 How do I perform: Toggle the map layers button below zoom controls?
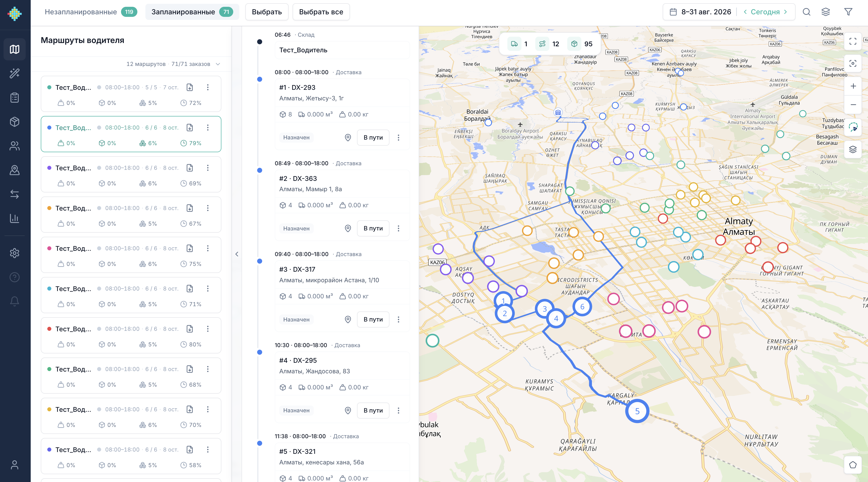pos(853,149)
